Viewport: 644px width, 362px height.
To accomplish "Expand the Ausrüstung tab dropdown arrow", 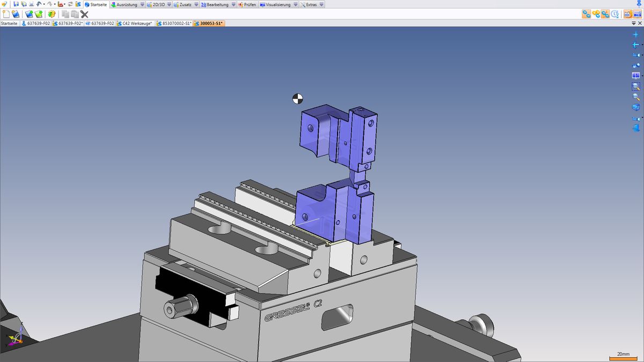I will pyautogui.click(x=142, y=5).
